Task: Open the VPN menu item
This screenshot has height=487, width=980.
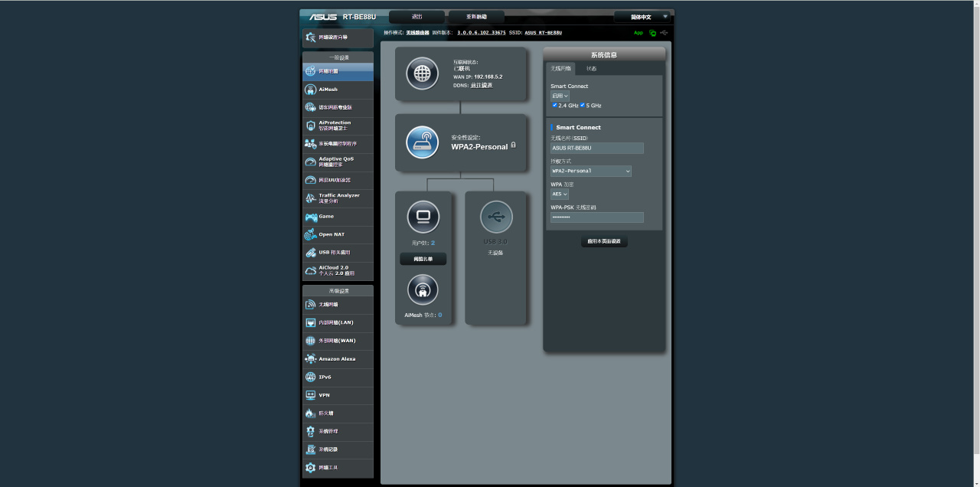Action: (x=338, y=395)
